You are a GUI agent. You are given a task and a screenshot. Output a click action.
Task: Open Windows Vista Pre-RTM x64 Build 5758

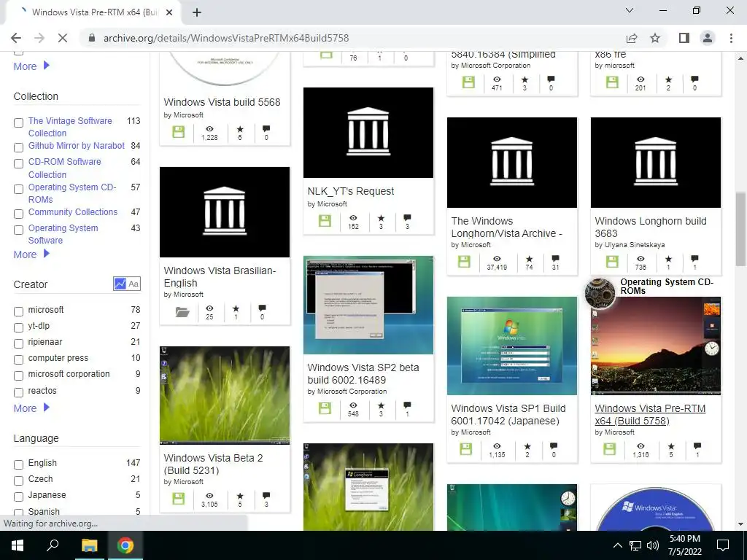(650, 414)
